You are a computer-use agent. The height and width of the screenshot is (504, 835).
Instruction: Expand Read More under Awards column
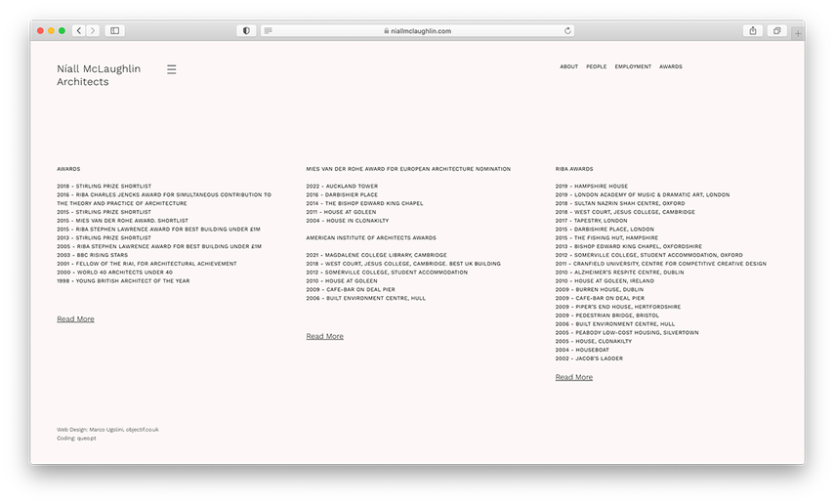(75, 319)
